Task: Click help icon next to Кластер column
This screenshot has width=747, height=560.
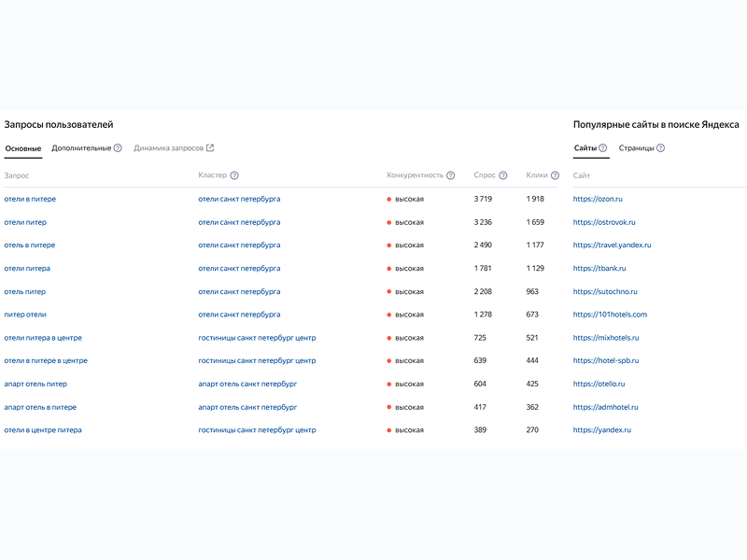Action: click(x=234, y=175)
